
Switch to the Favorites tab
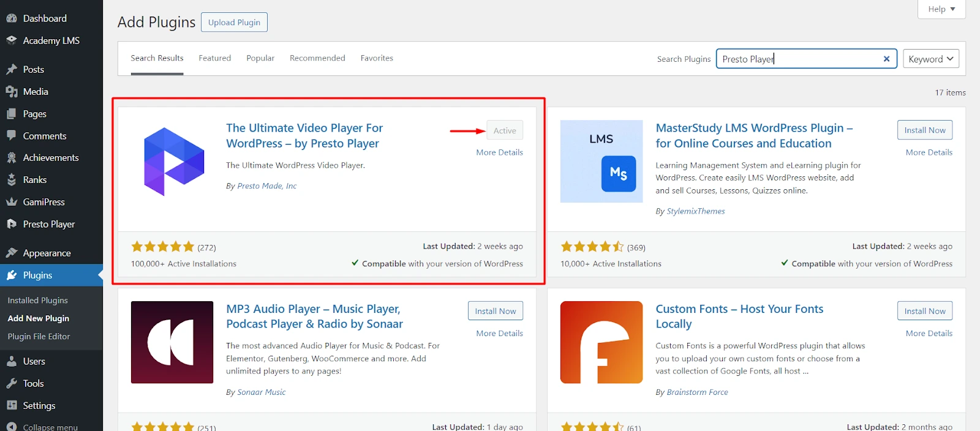(377, 58)
